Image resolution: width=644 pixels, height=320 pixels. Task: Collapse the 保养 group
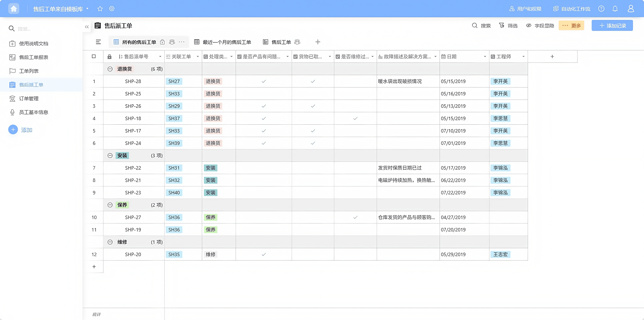[x=110, y=205]
